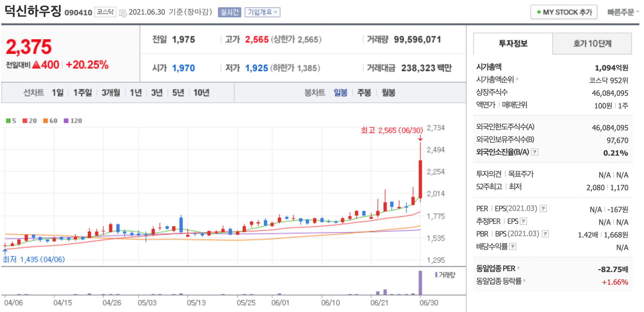Click the 덕신하우징 stock name heading

click(x=33, y=11)
